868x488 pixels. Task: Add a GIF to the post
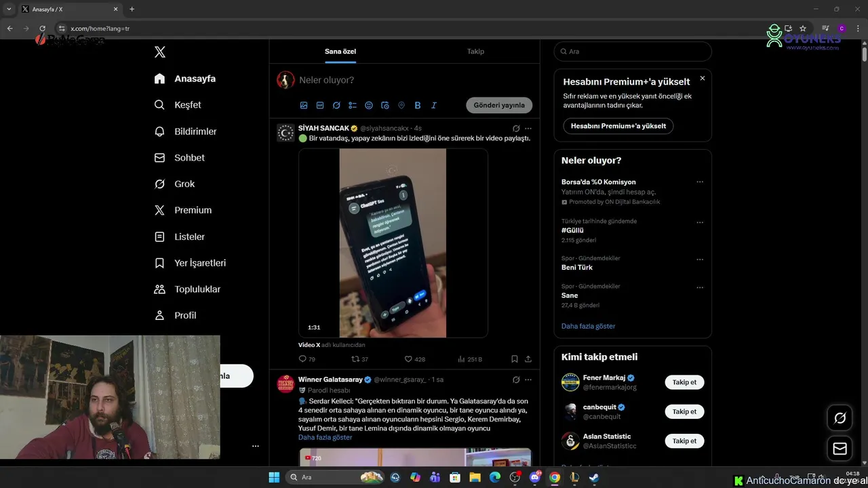320,106
